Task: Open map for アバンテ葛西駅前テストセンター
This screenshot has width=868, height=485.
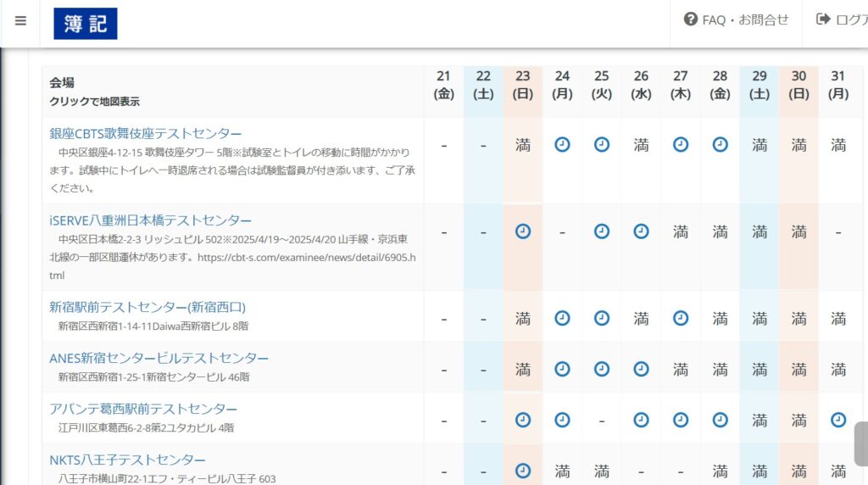Action: [143, 410]
